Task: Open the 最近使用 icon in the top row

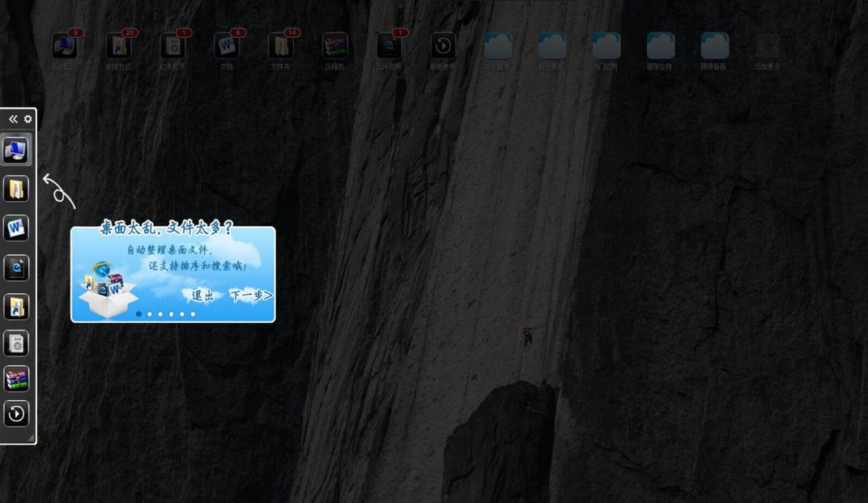Action: [443, 48]
